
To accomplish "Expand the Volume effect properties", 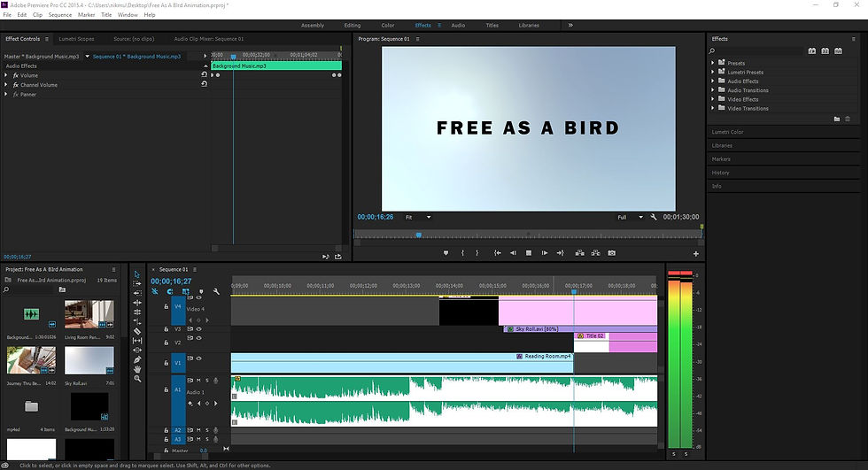I will coord(6,75).
